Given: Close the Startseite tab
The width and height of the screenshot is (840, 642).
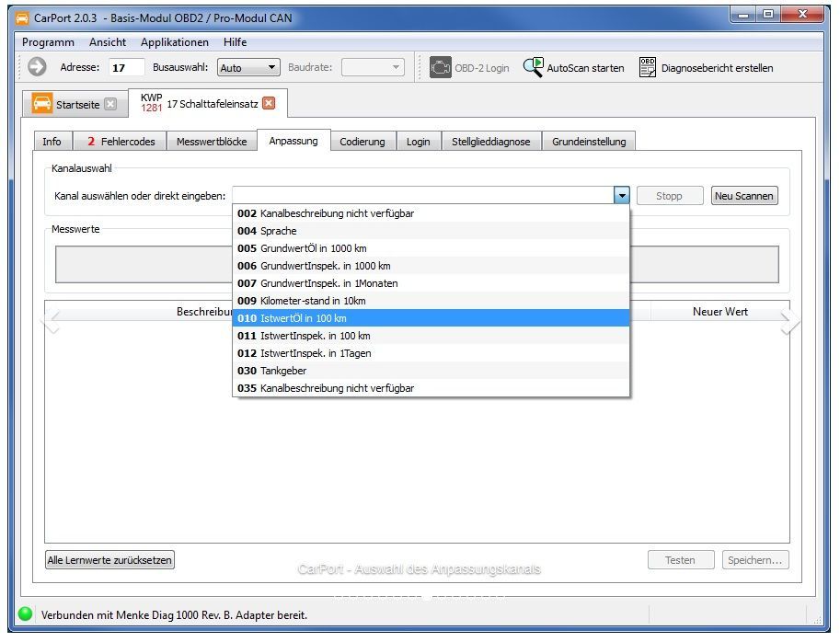Looking at the screenshot, I should [x=110, y=104].
